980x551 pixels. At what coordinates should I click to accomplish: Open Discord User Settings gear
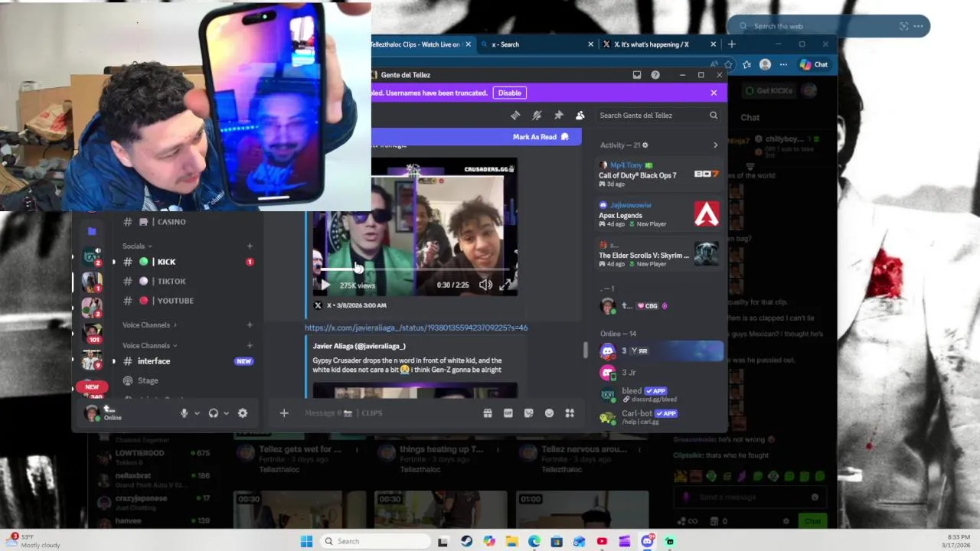[x=243, y=413]
